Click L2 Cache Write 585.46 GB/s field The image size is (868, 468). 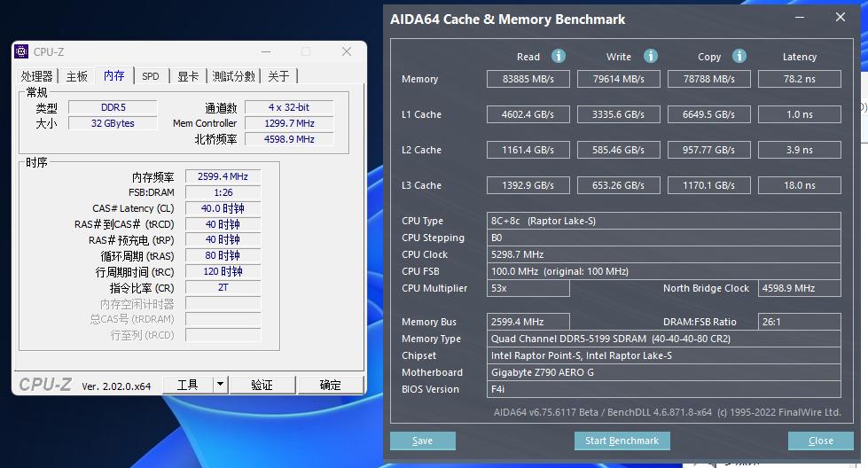618,150
